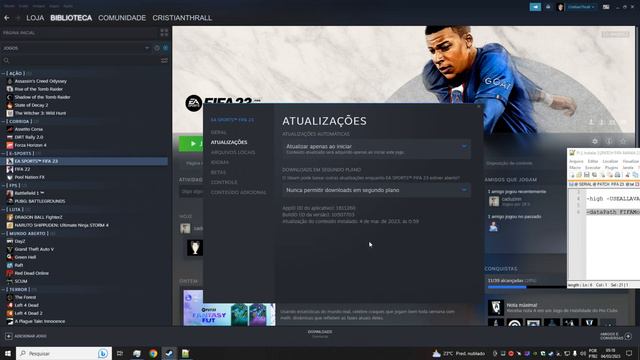Click weather 23°C Pred. nublado on taskbar
This screenshot has height=360, width=640.
coord(459,353)
